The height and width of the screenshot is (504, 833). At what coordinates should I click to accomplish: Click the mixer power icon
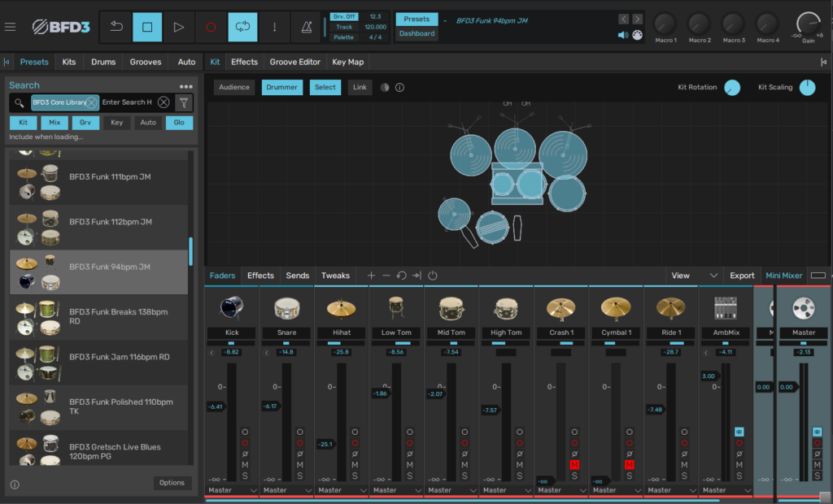tap(433, 276)
